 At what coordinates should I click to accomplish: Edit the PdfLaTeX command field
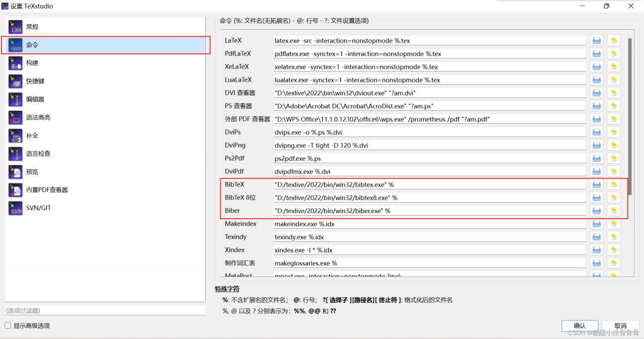pyautogui.click(x=430, y=53)
